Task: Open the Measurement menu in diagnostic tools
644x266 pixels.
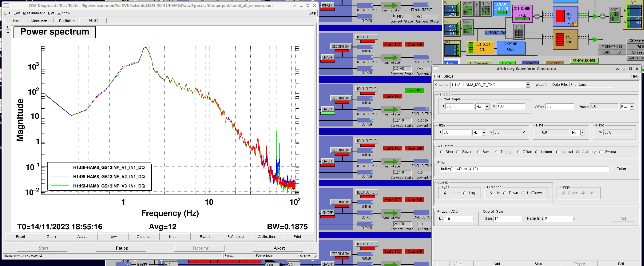Action: coord(34,13)
